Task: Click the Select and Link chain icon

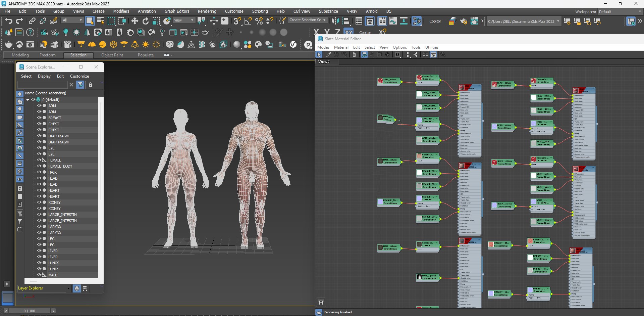Action: [x=32, y=21]
